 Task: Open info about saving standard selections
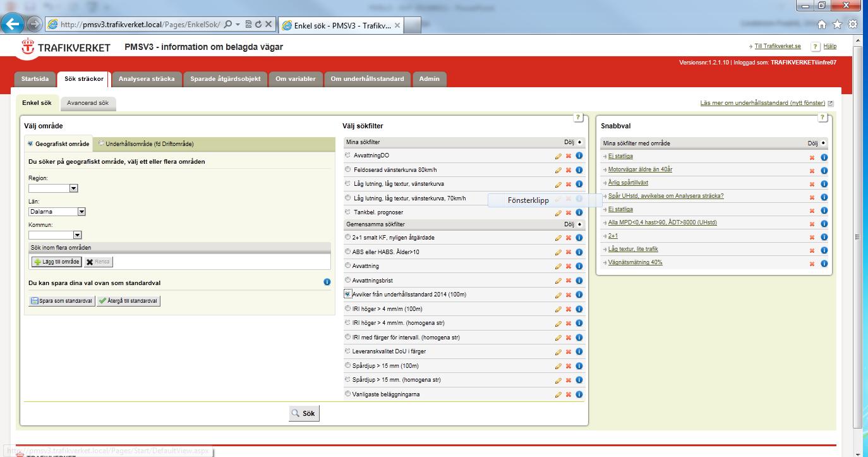[x=327, y=282]
